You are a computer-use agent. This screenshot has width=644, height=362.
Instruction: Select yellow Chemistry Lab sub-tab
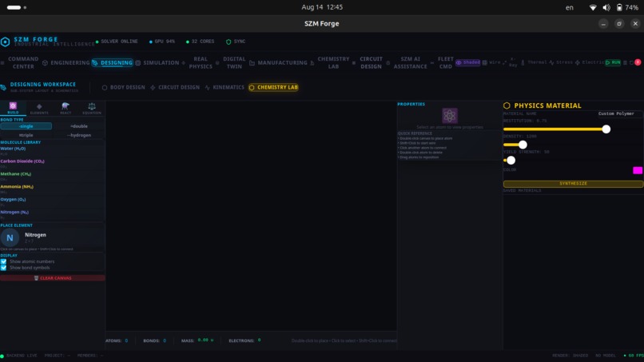(273, 87)
